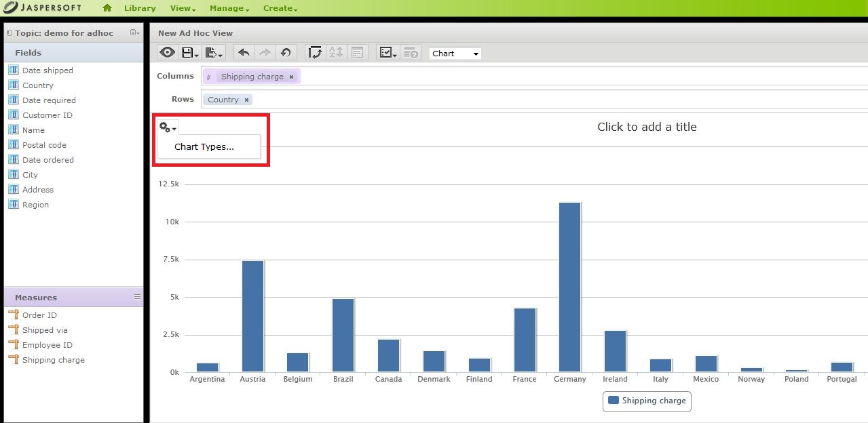Open the save options icon

[190, 53]
